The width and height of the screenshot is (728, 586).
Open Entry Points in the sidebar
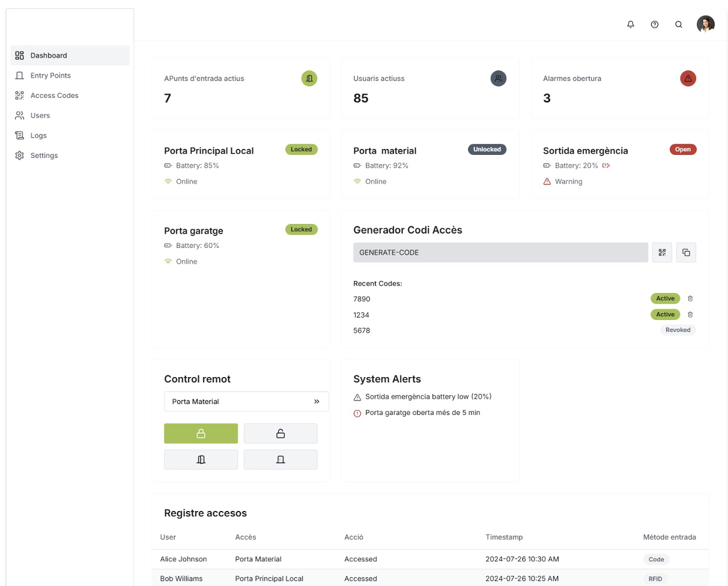coord(50,76)
